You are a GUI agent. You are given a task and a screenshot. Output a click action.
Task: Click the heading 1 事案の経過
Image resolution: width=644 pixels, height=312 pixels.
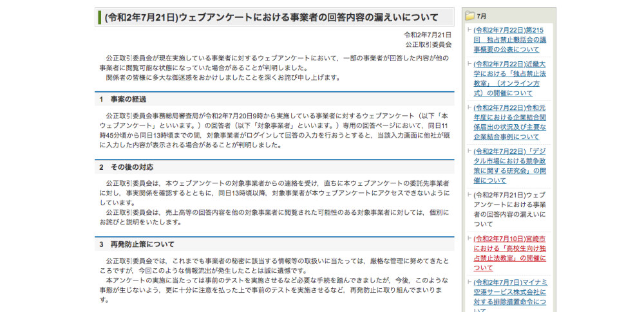(123, 99)
